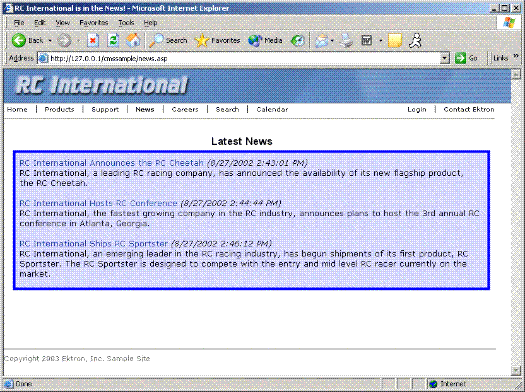Image resolution: width=525 pixels, height=392 pixels.
Task: Go to the Home page icon
Action: coord(133,41)
